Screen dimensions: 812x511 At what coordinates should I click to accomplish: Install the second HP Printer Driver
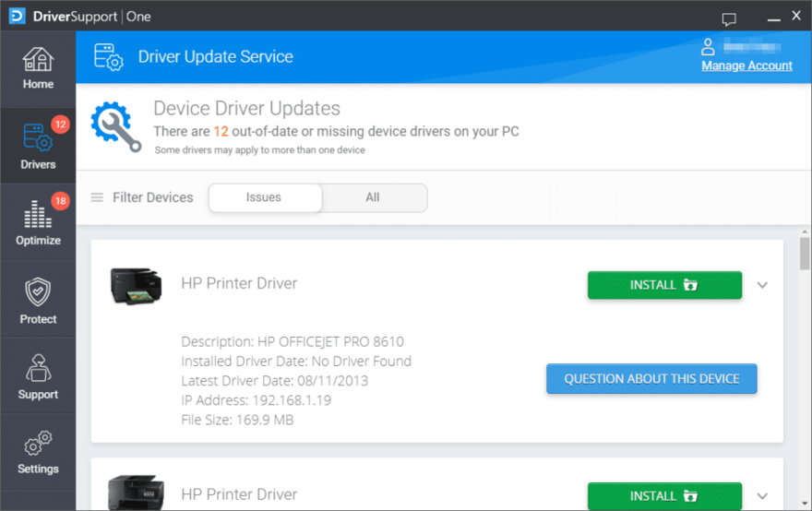pos(664,496)
